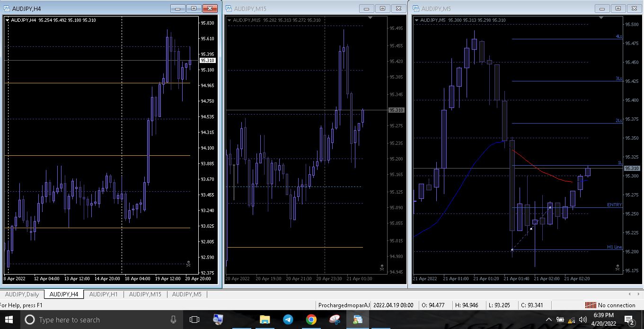The height and width of the screenshot is (329, 644).
Task: Click the 'H1 Line' label in M5 chart
Action: coord(614,247)
